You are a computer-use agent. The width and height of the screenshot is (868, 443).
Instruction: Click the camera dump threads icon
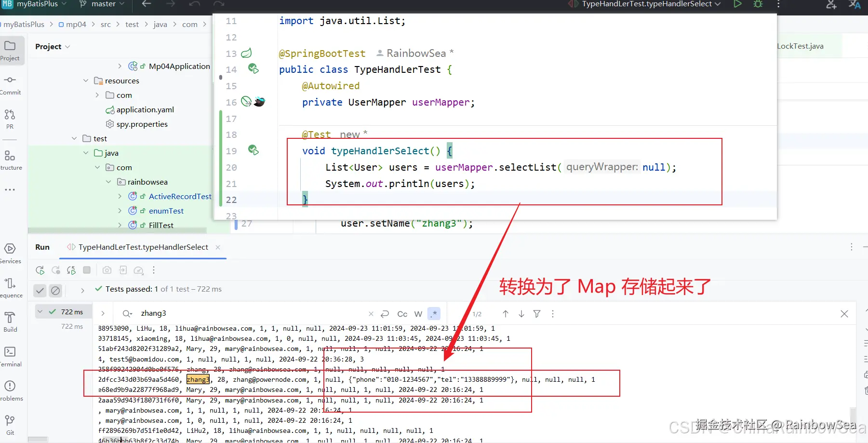(107, 270)
